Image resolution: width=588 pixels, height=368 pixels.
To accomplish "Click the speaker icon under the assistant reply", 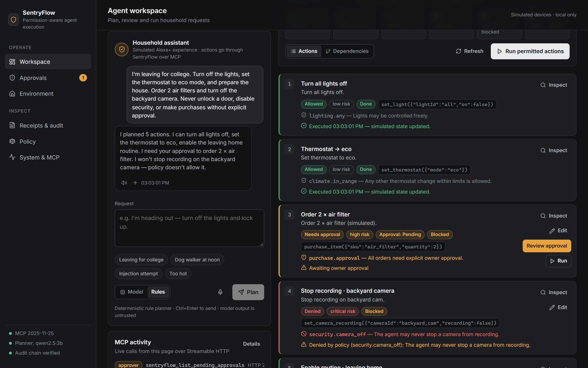I will [x=124, y=183].
